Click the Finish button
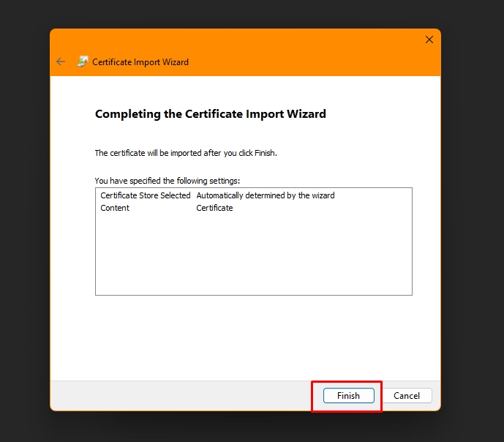Viewport: 504px width, 442px height. coord(348,396)
